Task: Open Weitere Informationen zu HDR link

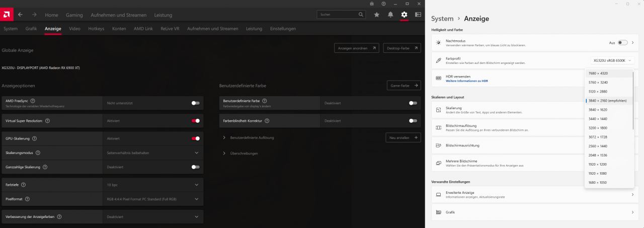Action: pyautogui.click(x=467, y=81)
